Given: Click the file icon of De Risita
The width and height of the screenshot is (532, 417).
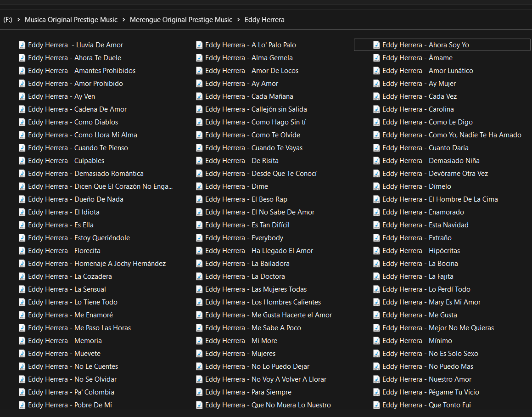Looking at the screenshot, I should (199, 161).
